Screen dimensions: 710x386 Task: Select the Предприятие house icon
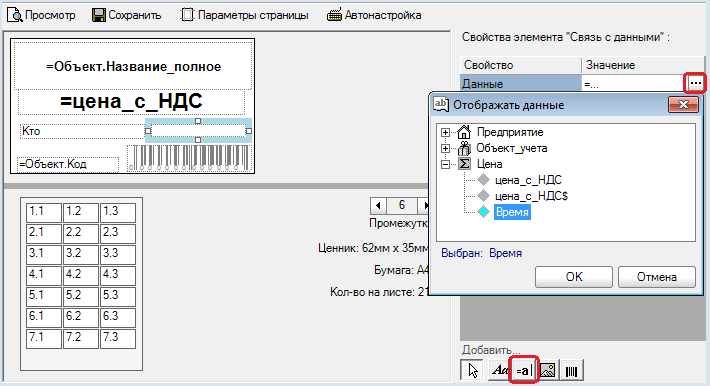tap(464, 132)
